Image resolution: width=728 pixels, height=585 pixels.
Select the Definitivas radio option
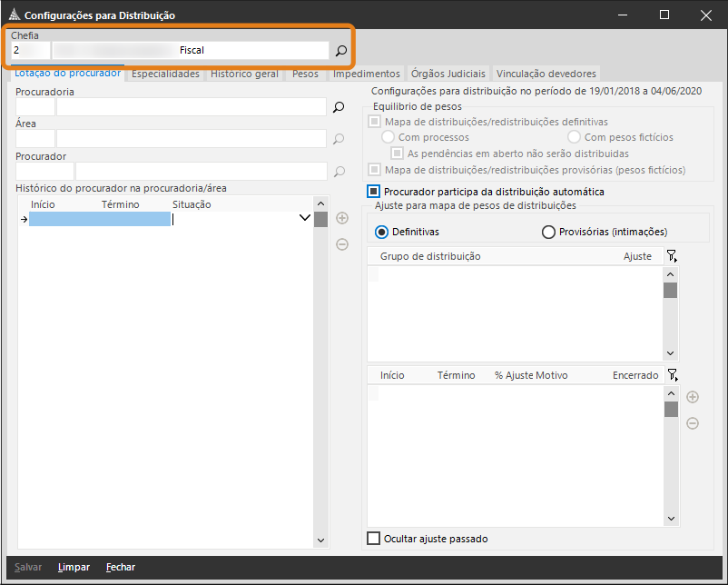(x=381, y=233)
